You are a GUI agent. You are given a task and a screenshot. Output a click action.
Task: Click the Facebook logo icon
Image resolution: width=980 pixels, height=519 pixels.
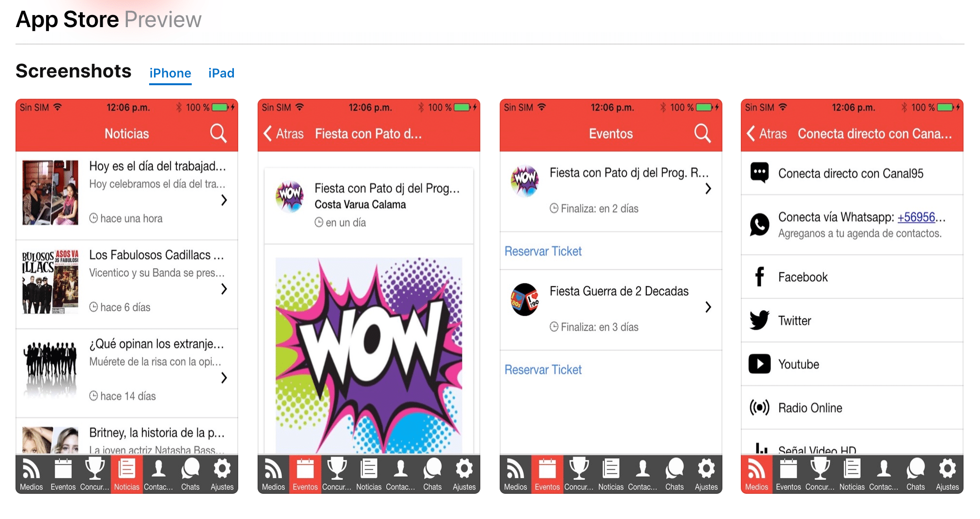click(759, 277)
